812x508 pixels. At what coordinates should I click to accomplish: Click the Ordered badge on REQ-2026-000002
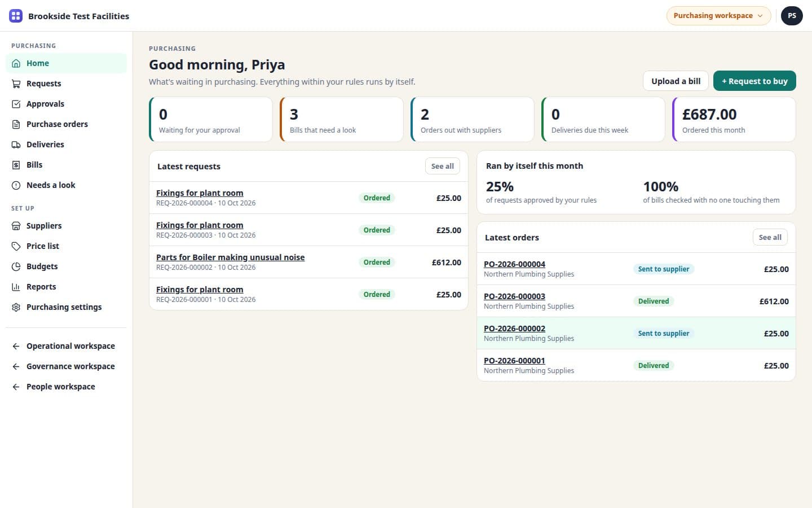click(377, 262)
